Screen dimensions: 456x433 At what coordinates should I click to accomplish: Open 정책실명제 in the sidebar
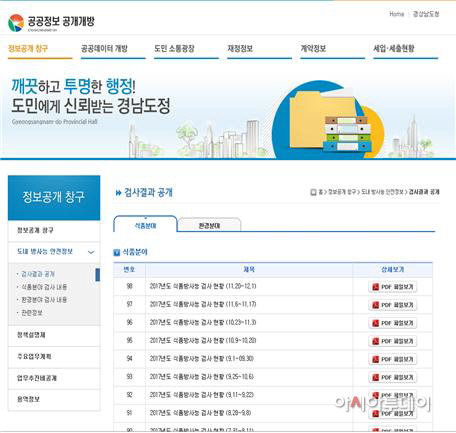pos(31,335)
